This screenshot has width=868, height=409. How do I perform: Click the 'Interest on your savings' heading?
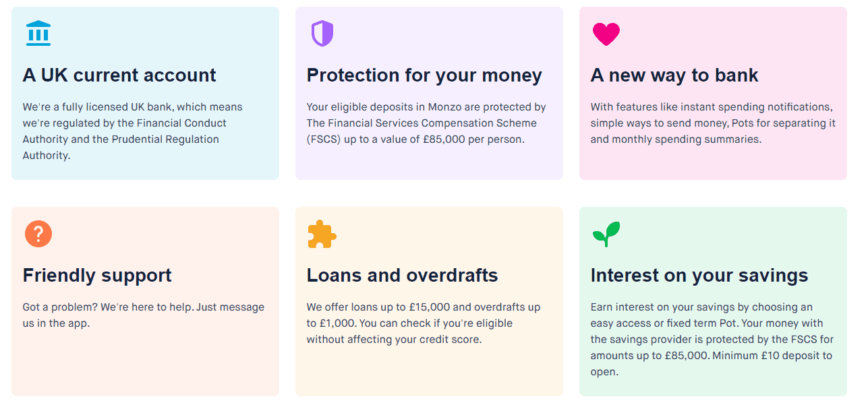coord(699,275)
